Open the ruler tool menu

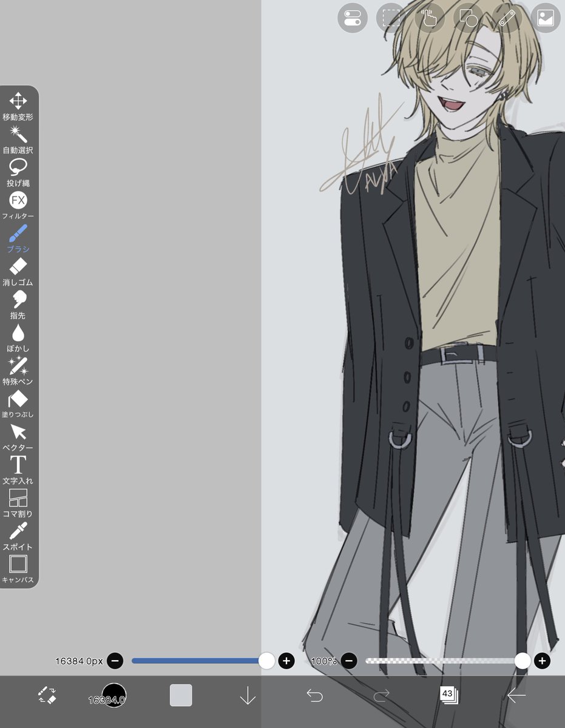point(507,18)
